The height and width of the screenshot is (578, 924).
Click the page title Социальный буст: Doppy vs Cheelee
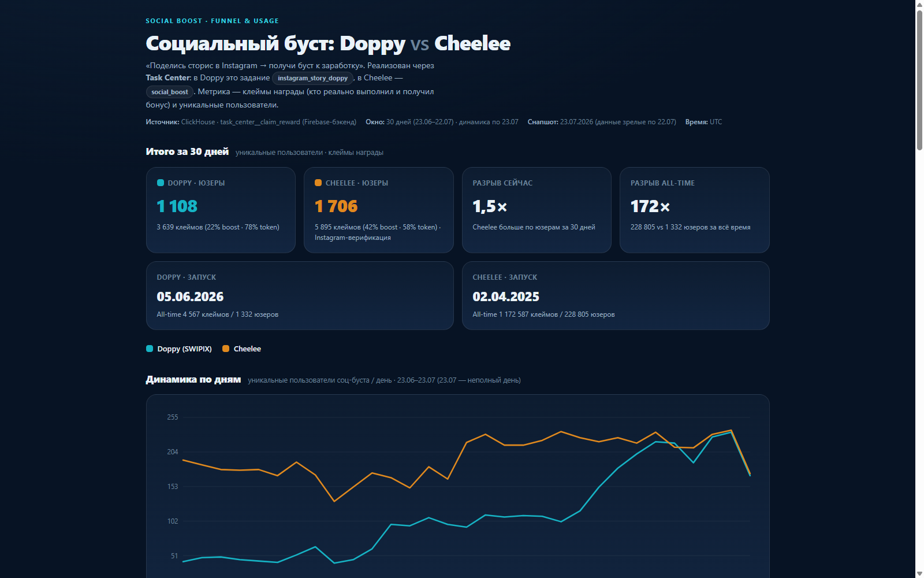(328, 43)
